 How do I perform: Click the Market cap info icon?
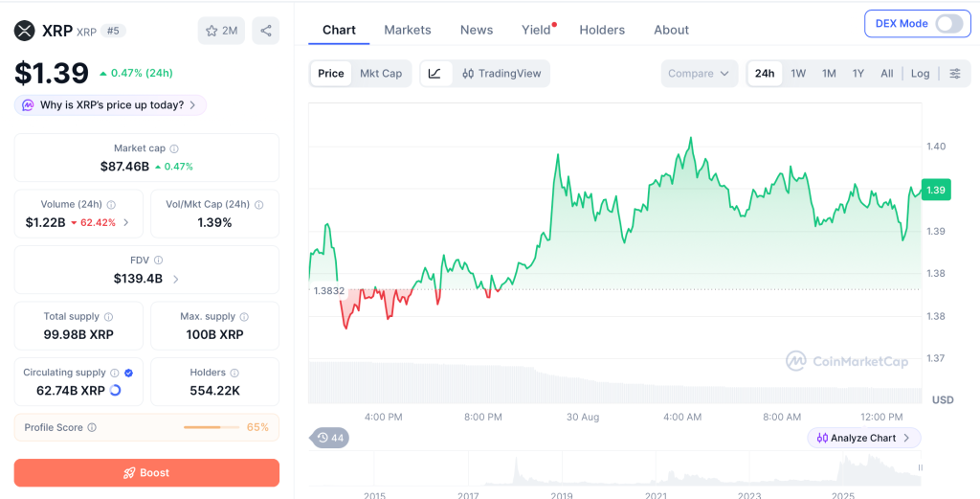174,148
